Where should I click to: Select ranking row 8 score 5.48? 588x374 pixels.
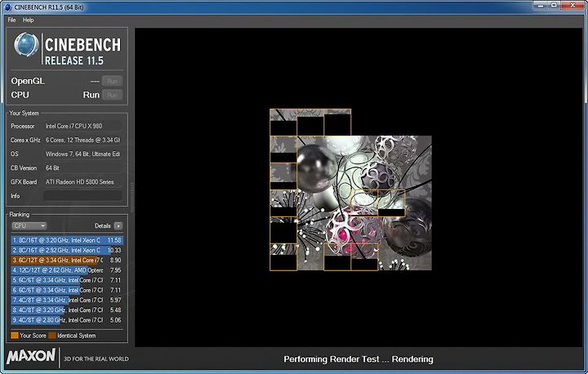tap(67, 310)
